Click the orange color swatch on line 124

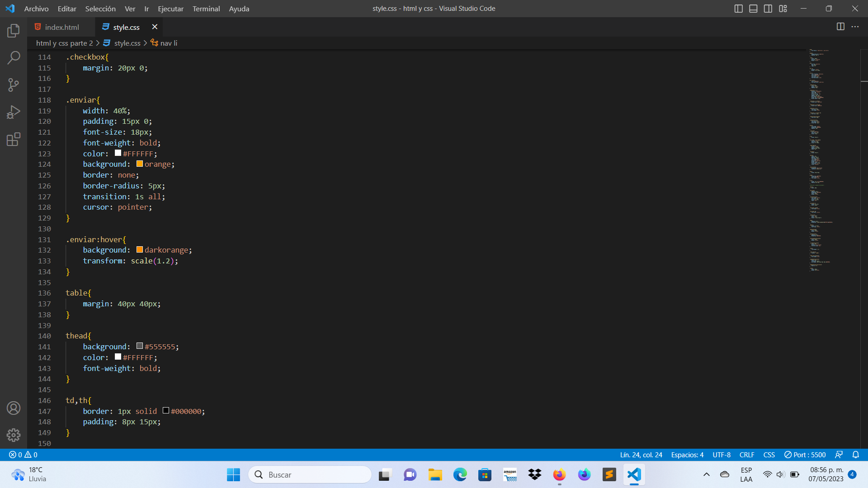pyautogui.click(x=140, y=164)
